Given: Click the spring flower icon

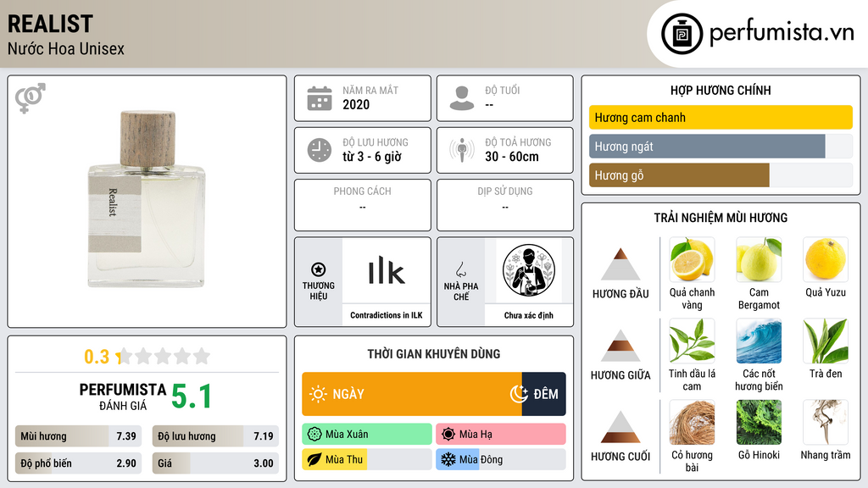Looking at the screenshot, I should click(314, 435).
